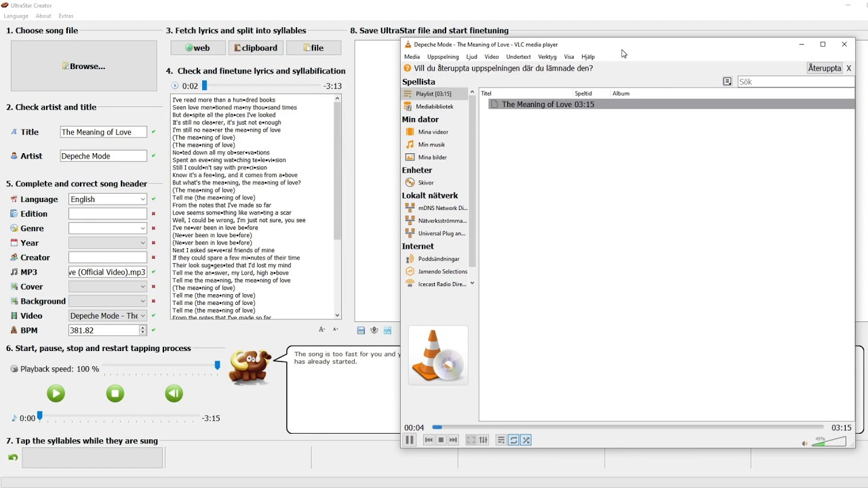868x488 pixels.
Task: Click Återuppta to resume playback in VLC
Action: pos(825,68)
